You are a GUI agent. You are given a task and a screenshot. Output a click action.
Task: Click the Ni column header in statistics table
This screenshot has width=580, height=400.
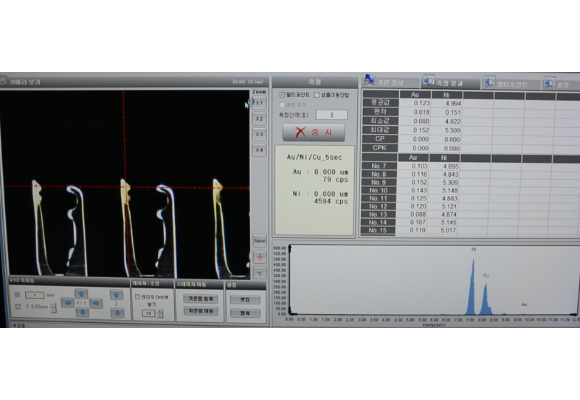pos(446,95)
